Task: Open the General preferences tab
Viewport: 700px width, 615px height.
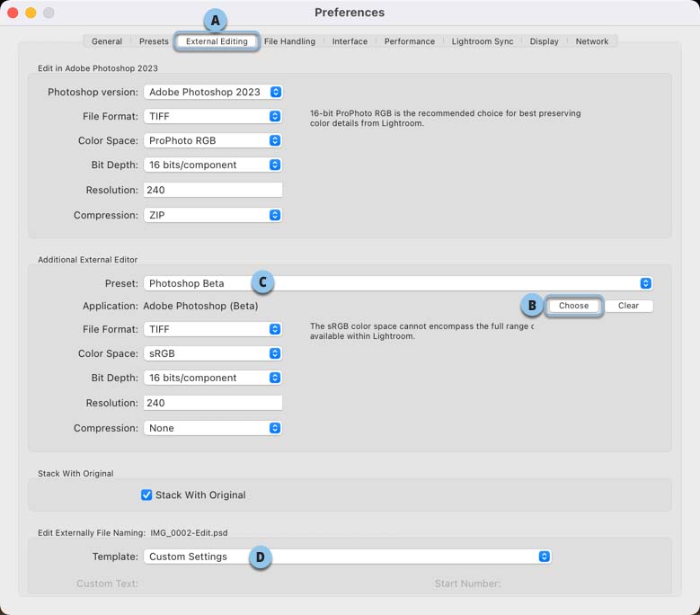Action: coord(107,41)
